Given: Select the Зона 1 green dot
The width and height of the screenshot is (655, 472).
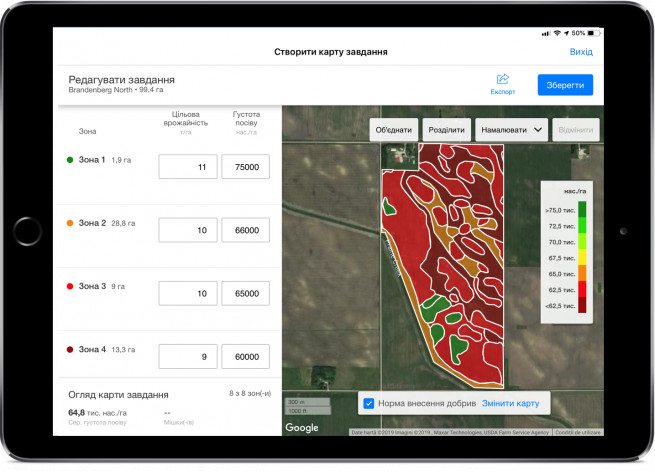Looking at the screenshot, I should coord(70,160).
